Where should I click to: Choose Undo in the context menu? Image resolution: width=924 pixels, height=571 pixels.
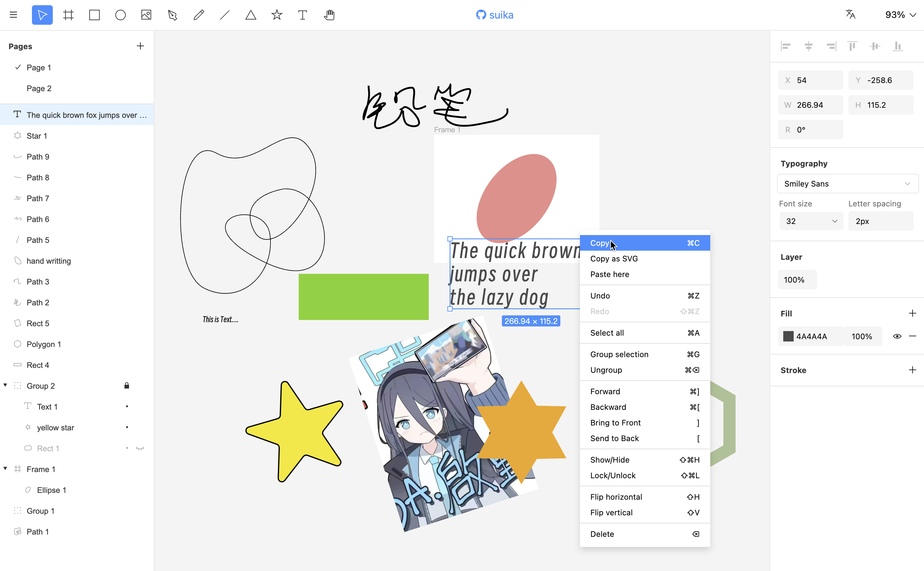(645, 296)
